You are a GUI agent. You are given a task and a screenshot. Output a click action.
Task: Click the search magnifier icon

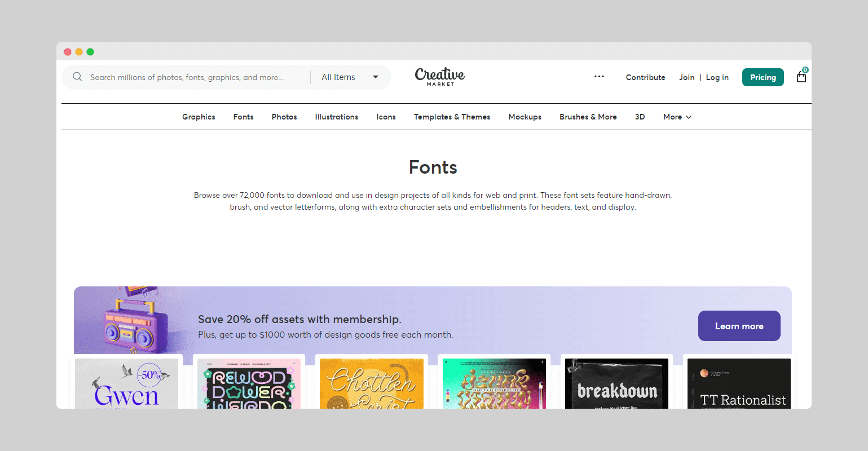coord(77,77)
